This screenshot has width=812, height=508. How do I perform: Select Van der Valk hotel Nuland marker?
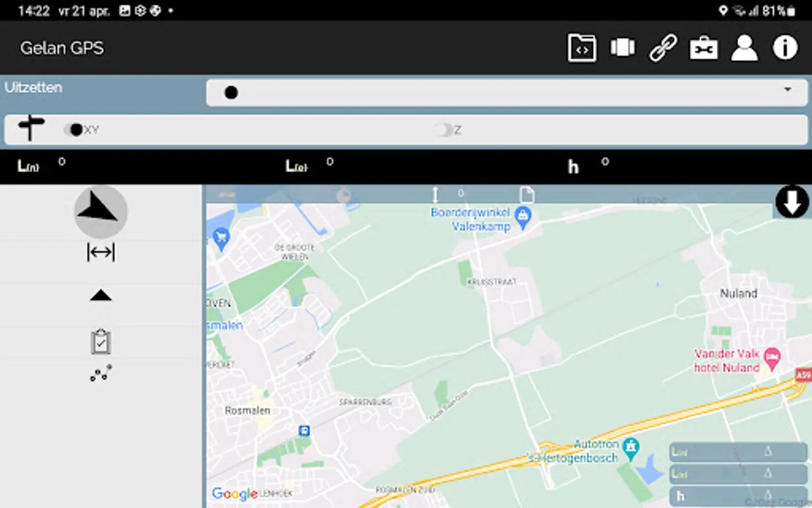pos(772,358)
